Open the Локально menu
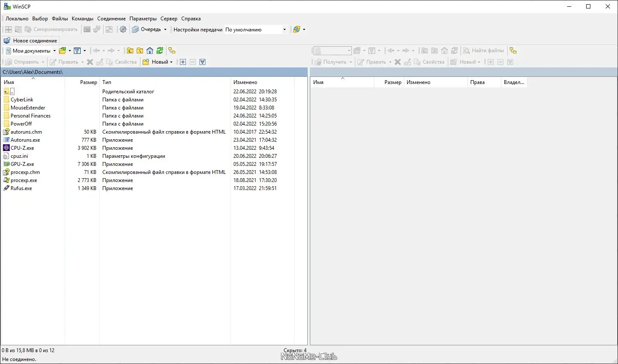 point(17,19)
